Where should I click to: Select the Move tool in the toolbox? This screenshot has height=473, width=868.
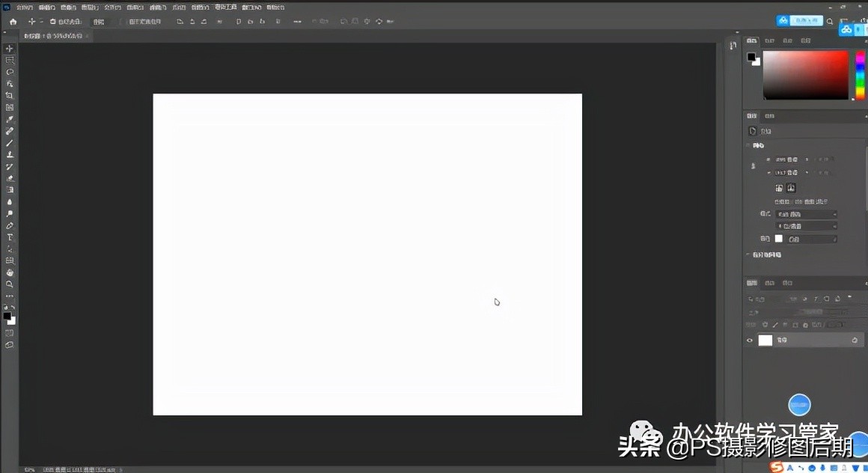[x=10, y=49]
